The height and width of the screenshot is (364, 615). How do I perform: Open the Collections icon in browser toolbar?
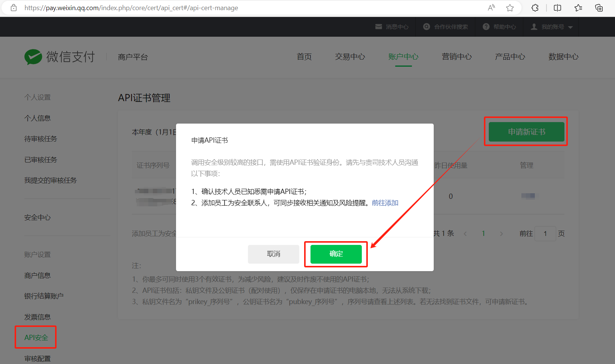[599, 8]
